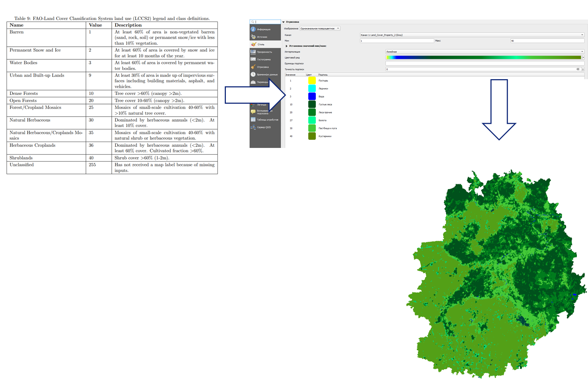Open the Прозрачность section
The height and width of the screenshot is (379, 588).
[265, 52]
